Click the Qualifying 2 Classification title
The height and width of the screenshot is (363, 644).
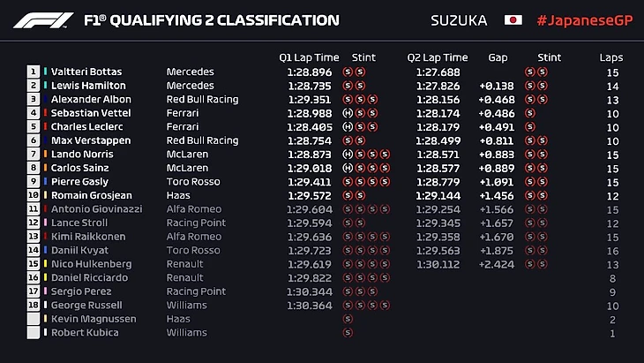point(210,20)
